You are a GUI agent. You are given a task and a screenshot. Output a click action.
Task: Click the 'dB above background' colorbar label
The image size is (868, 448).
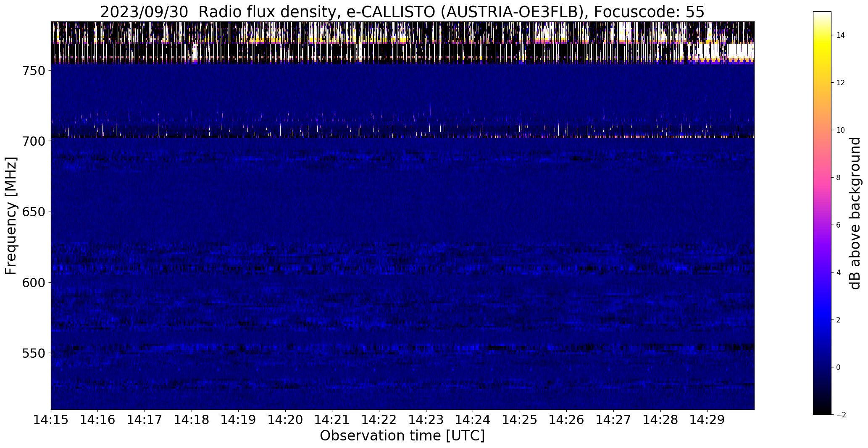coord(855,213)
